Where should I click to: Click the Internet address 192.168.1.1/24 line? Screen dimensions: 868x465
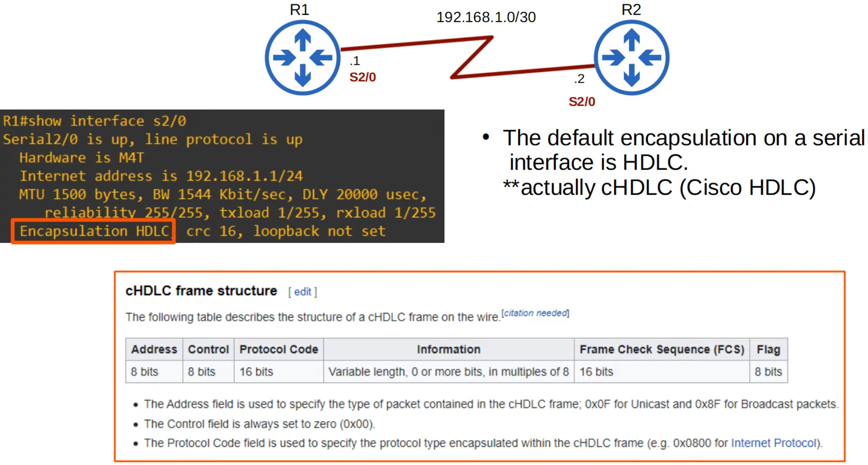(x=161, y=176)
